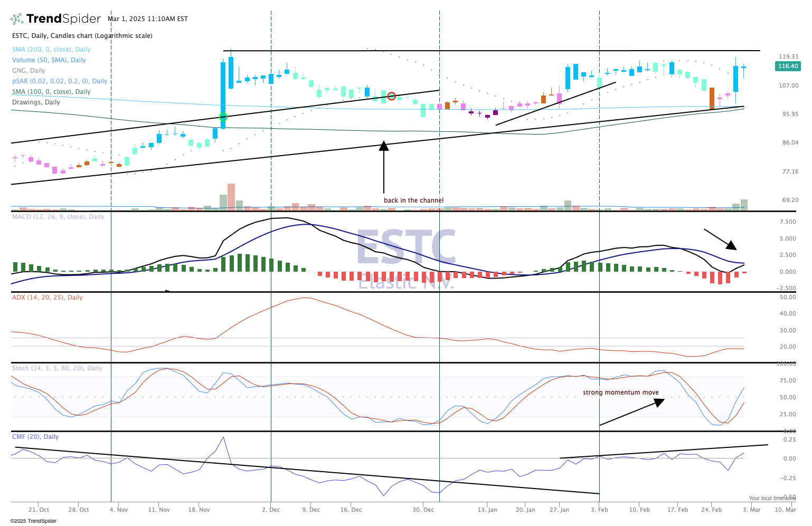Click the 116.40 current price tag
812x526 pixels.
tap(788, 66)
